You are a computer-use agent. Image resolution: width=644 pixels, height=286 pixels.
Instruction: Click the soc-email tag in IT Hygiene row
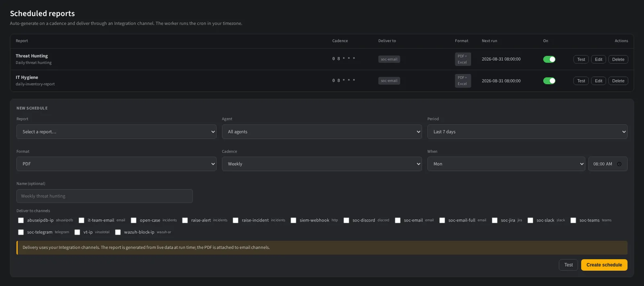click(x=389, y=81)
